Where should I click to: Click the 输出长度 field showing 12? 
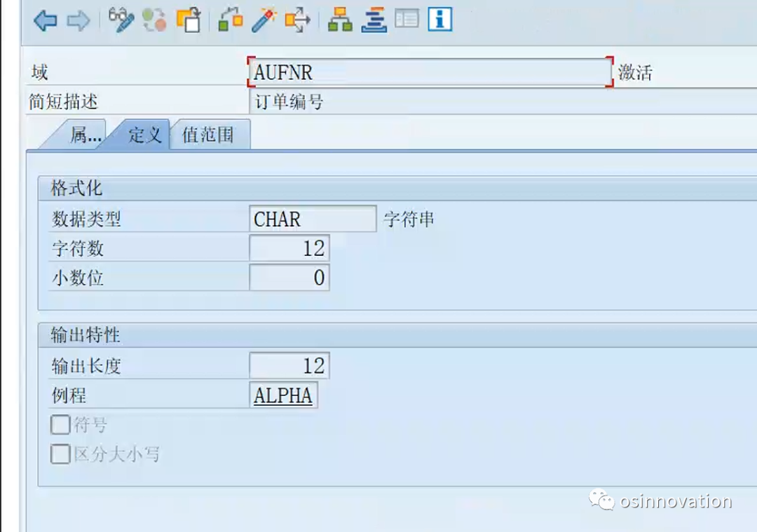pyautogui.click(x=289, y=366)
